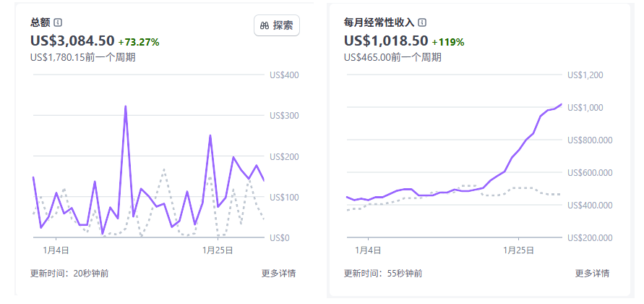Select the US$3,084.50 total amount

coord(72,41)
